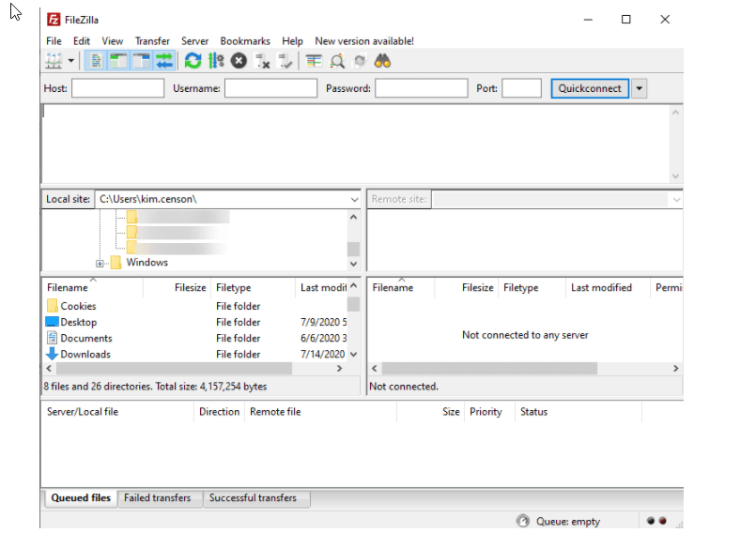Open the Bookmarks menu
The image size is (756, 533).
pos(245,41)
